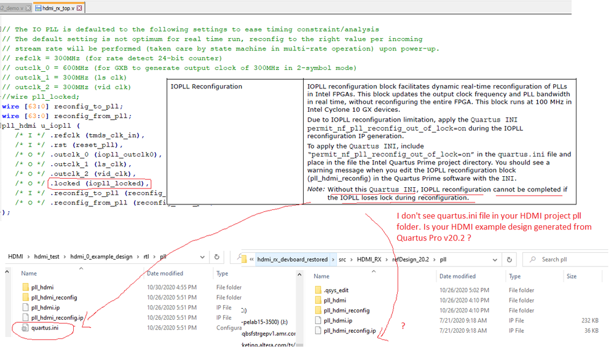Expand address history dropdown in left explorer
Viewport: 614px width, 364px height.
(x=203, y=257)
